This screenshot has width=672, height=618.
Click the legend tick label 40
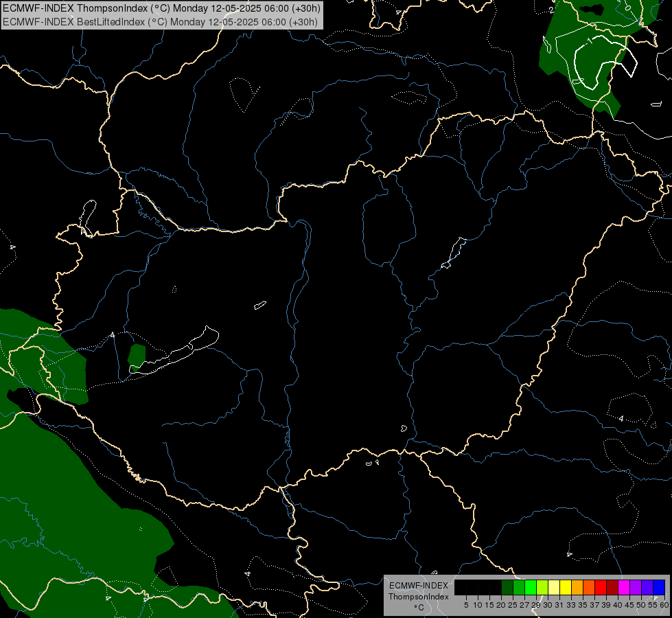[618, 605]
